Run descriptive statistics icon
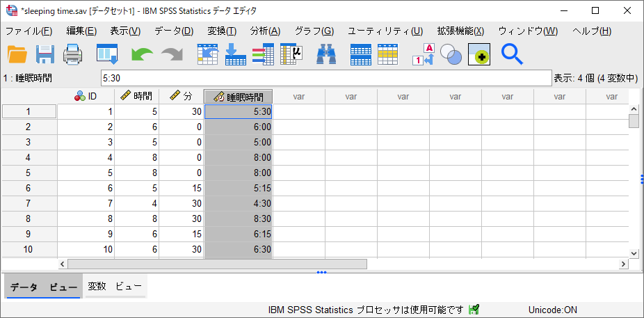 (x=291, y=54)
